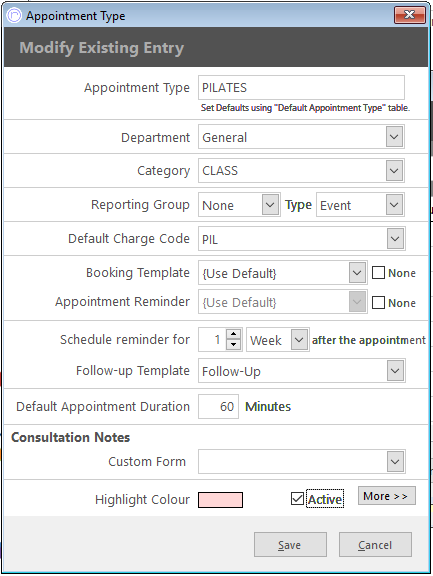This screenshot has height=576, width=433.
Task: Open the Reporting Group dropdown
Action: coord(270,205)
